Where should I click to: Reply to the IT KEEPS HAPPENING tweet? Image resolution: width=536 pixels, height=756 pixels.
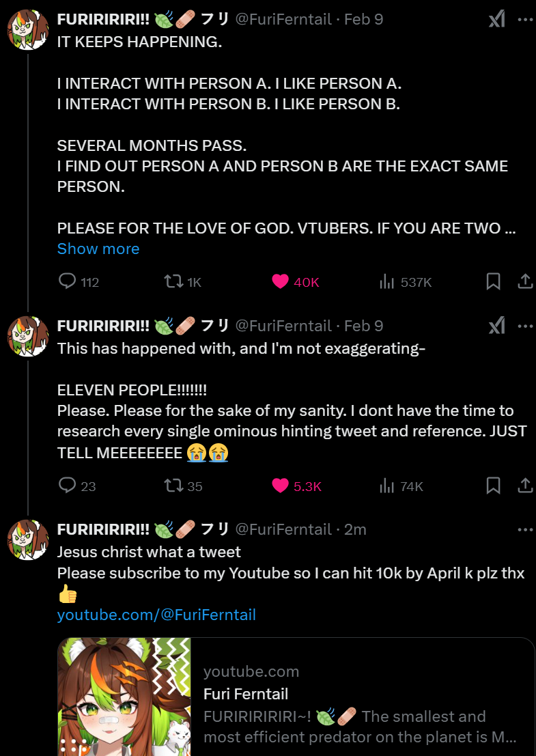67,281
